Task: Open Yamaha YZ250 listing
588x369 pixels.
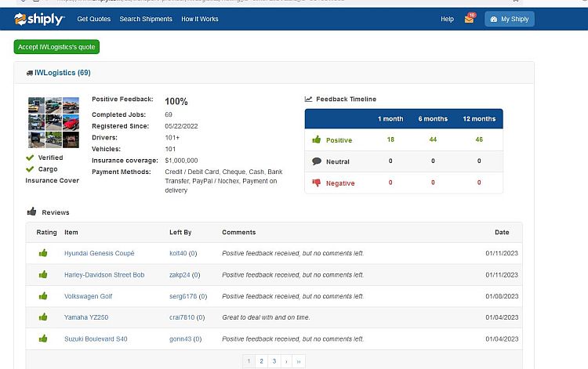Action: coord(86,317)
